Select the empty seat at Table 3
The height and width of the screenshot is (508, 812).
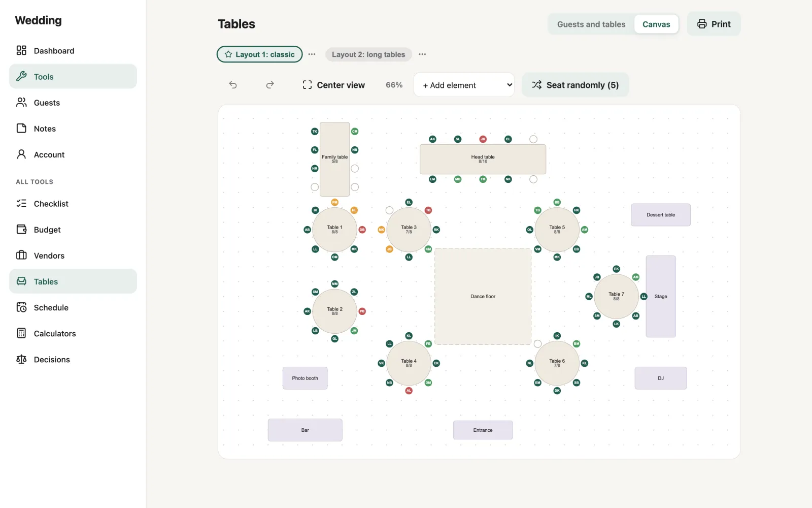pos(389,210)
